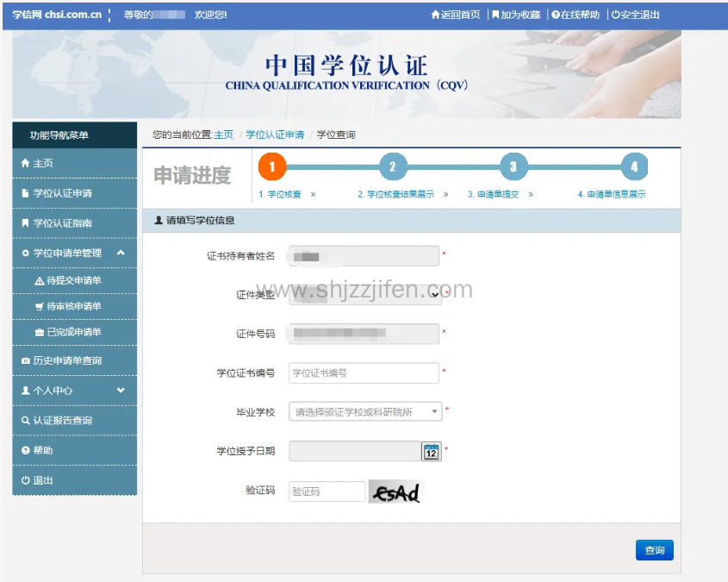Open 学位认证指南 in the sidebar
This screenshot has width=728, height=582.
[62, 223]
